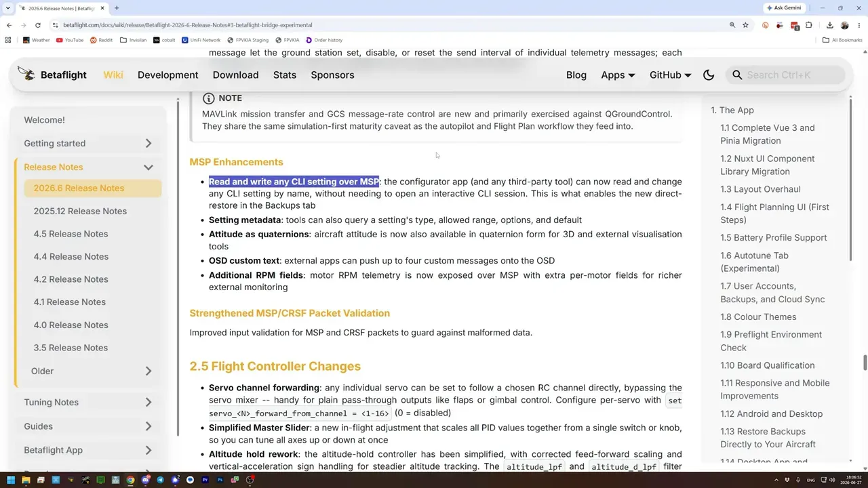
Task: Click the search magnifier icon in the navbar
Action: point(737,75)
